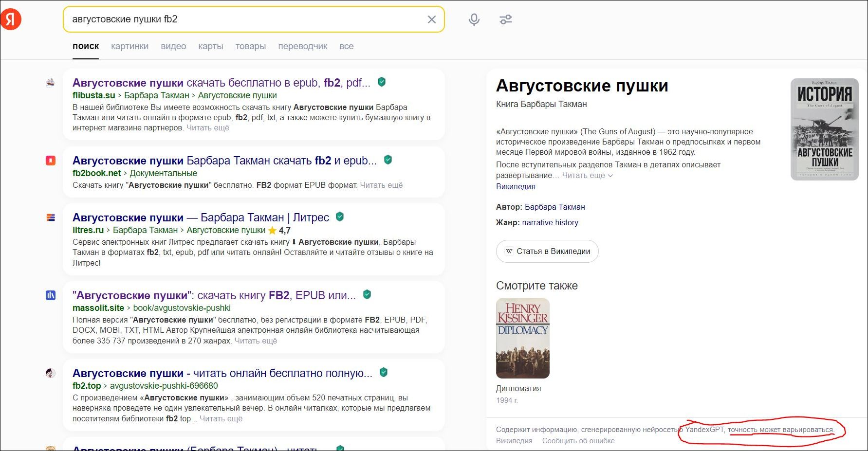Screen dimensions: 868x451
Task: Open the Барбара Такман breadcrumb on flibusta
Action: [x=157, y=95]
